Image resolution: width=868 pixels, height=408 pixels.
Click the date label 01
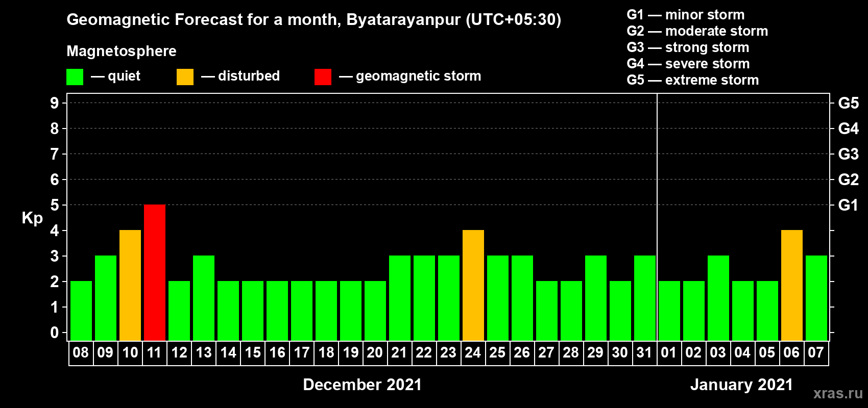tap(669, 352)
